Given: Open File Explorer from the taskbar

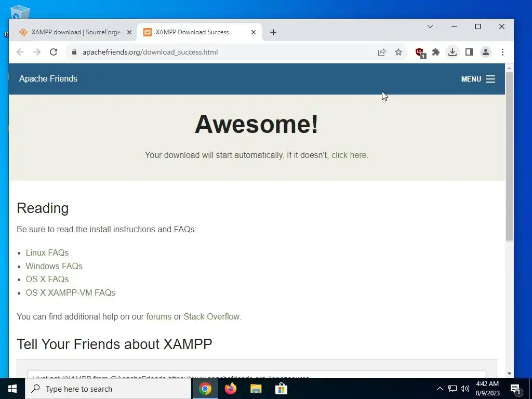Looking at the screenshot, I should tap(256, 389).
